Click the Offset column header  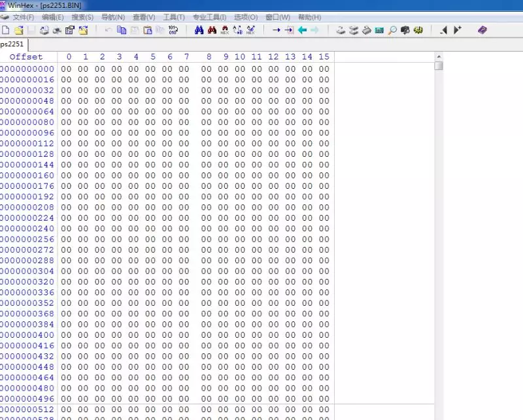pyautogui.click(x=26, y=57)
